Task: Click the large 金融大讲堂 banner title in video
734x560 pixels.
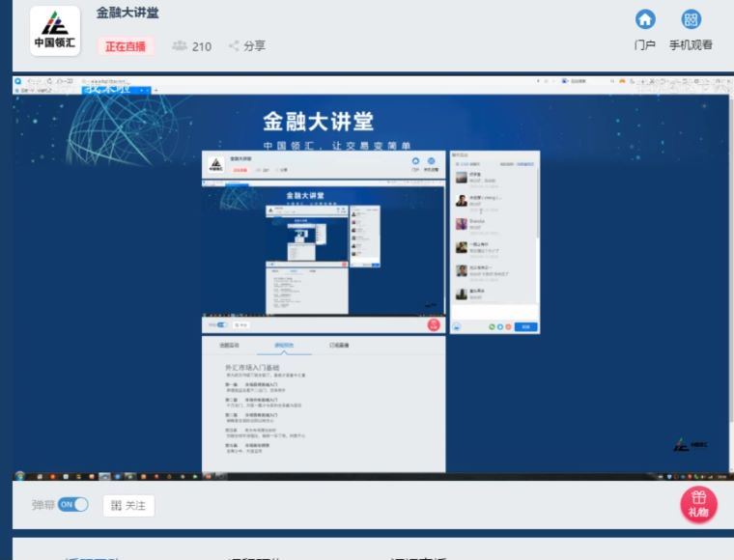Action: (319, 122)
